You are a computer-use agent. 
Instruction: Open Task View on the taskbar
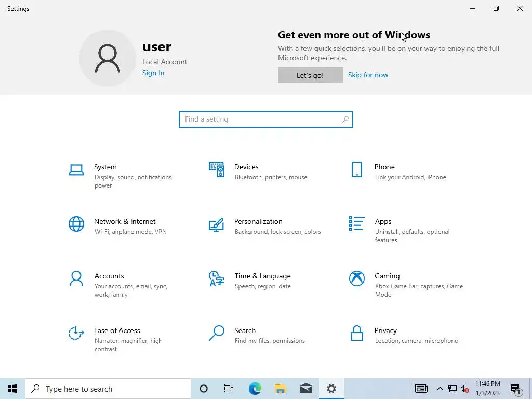(229, 389)
